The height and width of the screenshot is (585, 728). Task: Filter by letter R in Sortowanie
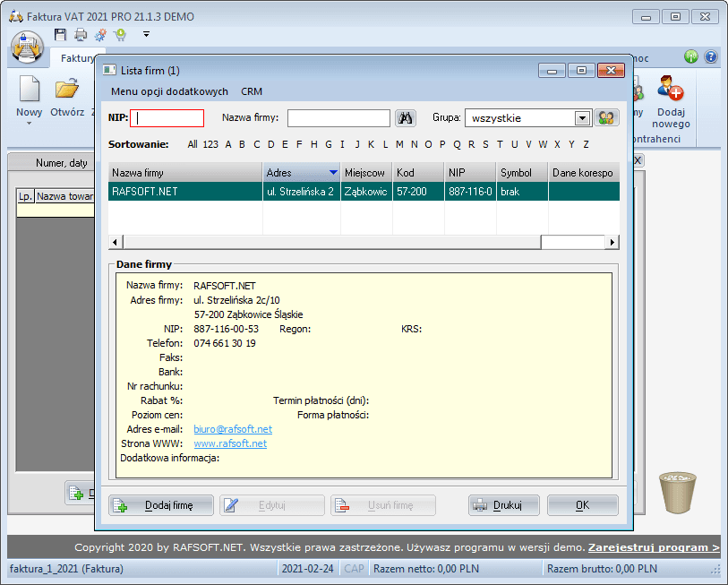click(471, 144)
